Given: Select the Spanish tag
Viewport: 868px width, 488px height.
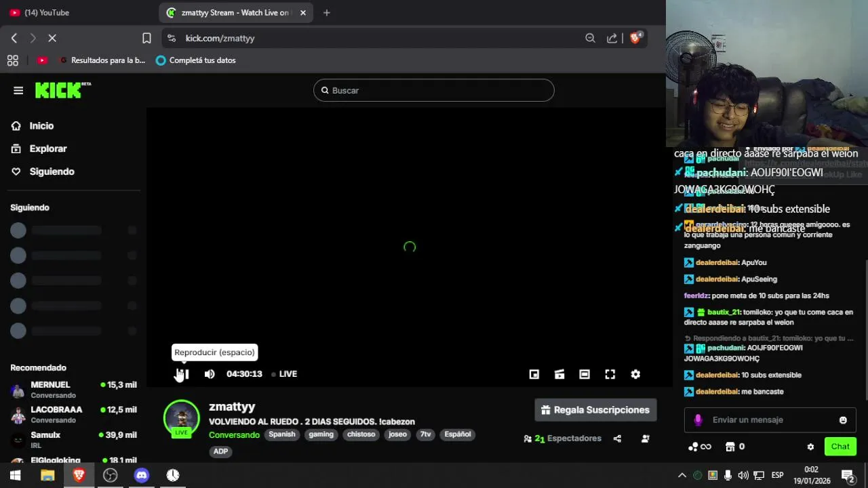Looking at the screenshot, I should [x=282, y=434].
